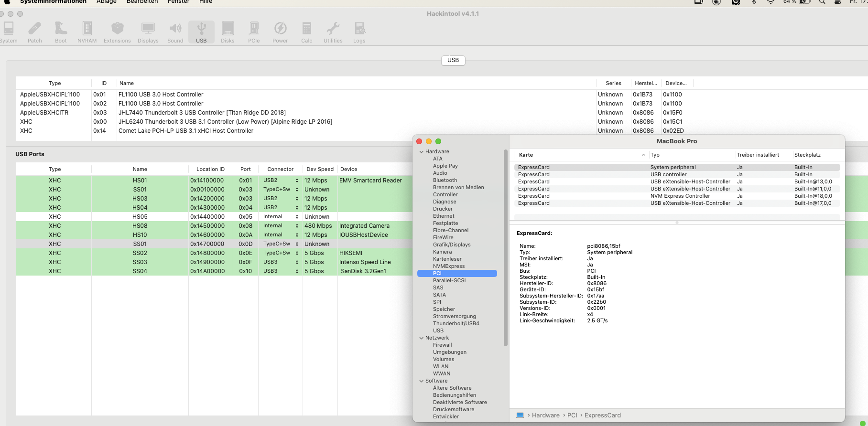This screenshot has width=868, height=426.
Task: Collapse the Hardware tree section
Action: (x=422, y=152)
